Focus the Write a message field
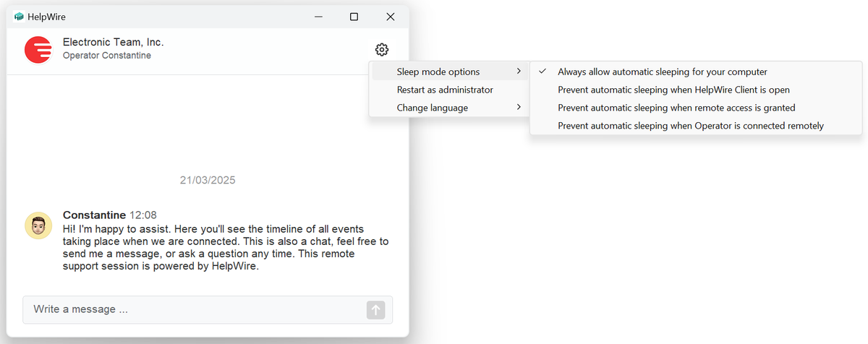This screenshot has width=868, height=344. click(208, 309)
